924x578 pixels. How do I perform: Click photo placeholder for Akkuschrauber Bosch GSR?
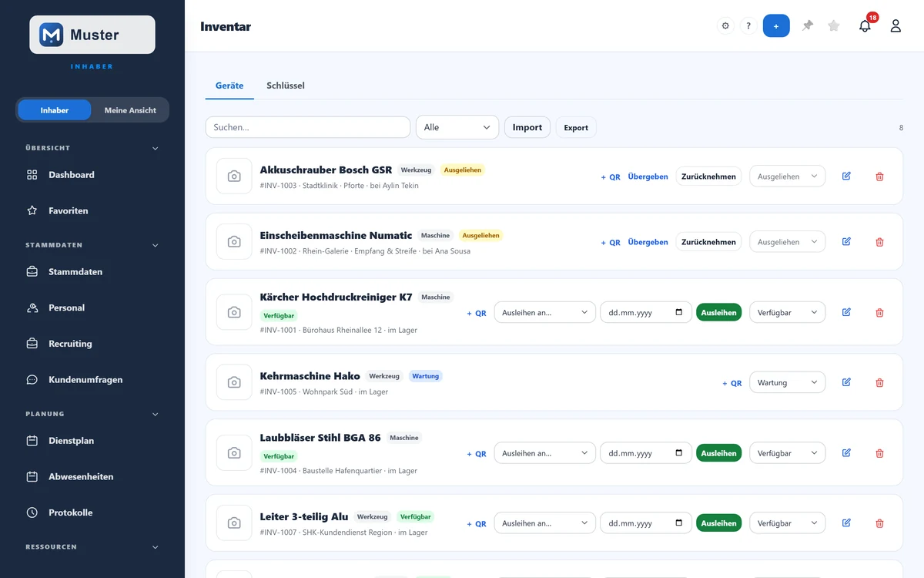[234, 176]
